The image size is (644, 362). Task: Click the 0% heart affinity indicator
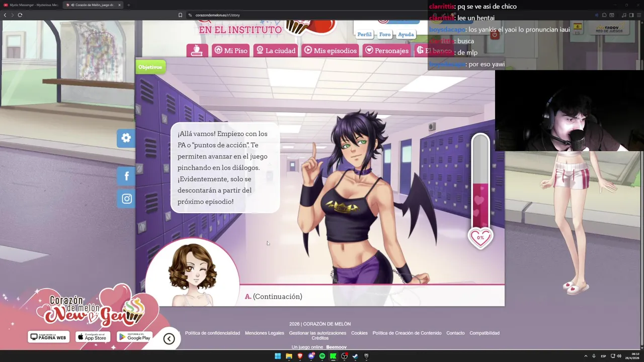pyautogui.click(x=480, y=237)
